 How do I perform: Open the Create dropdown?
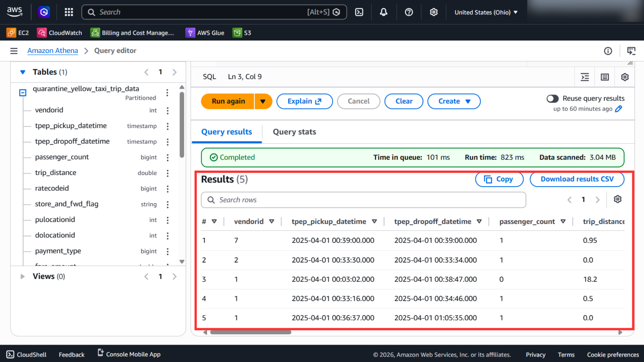click(454, 101)
